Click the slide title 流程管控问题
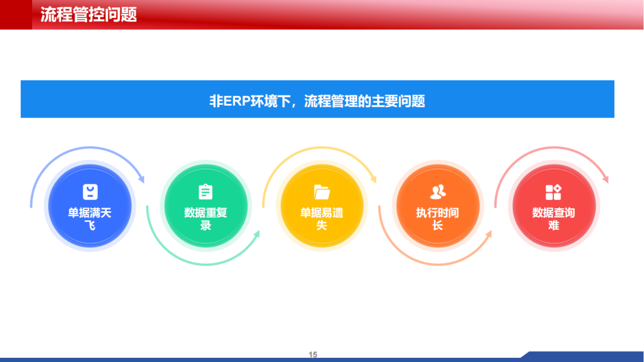This screenshot has height=362, width=644. [88, 14]
